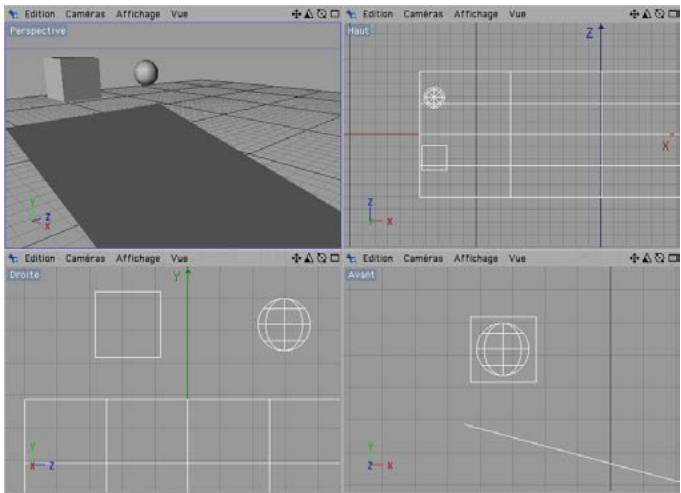Open Caméras menu in Droite viewport
This screenshot has height=493, width=681.
85,258
